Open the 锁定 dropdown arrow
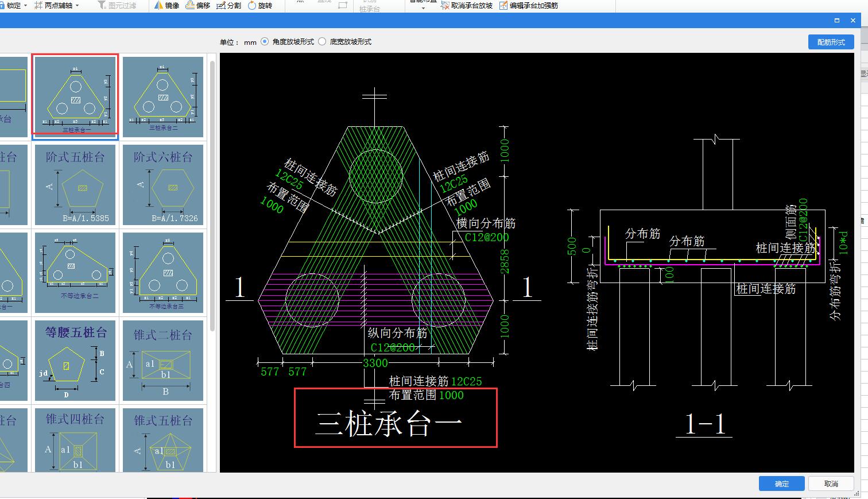Viewport: 868px width, 499px height. pyautogui.click(x=26, y=6)
